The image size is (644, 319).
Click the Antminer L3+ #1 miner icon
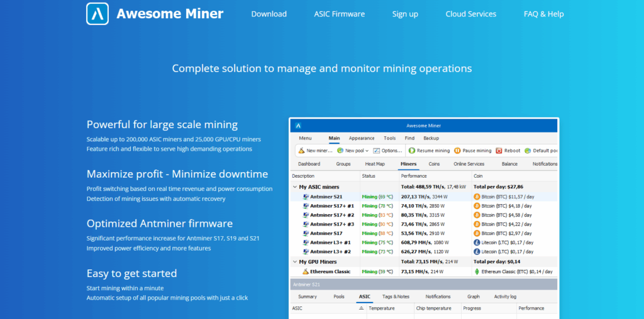pos(306,242)
